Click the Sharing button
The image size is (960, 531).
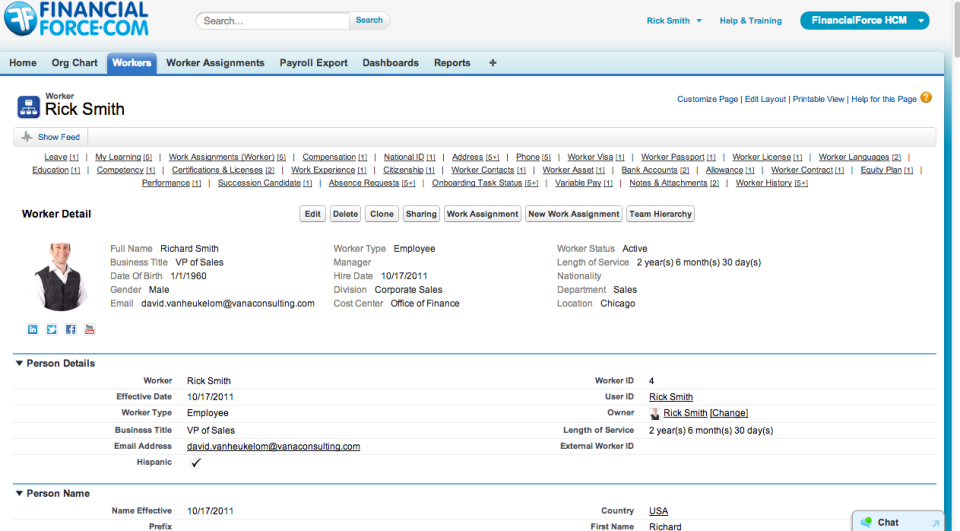(x=421, y=214)
